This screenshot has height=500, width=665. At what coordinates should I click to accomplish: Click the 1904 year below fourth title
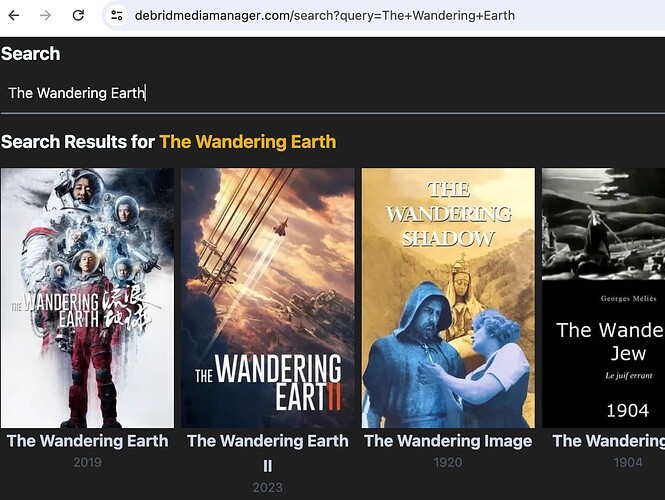point(627,463)
